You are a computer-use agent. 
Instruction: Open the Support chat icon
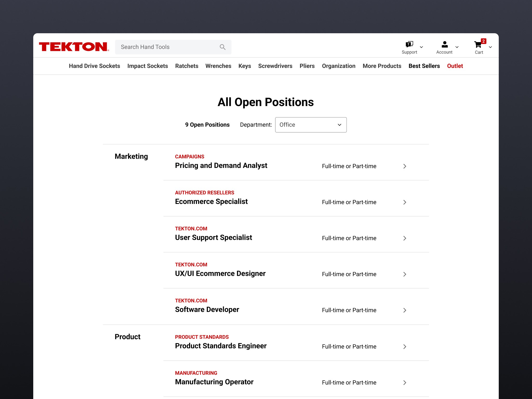[409, 44]
